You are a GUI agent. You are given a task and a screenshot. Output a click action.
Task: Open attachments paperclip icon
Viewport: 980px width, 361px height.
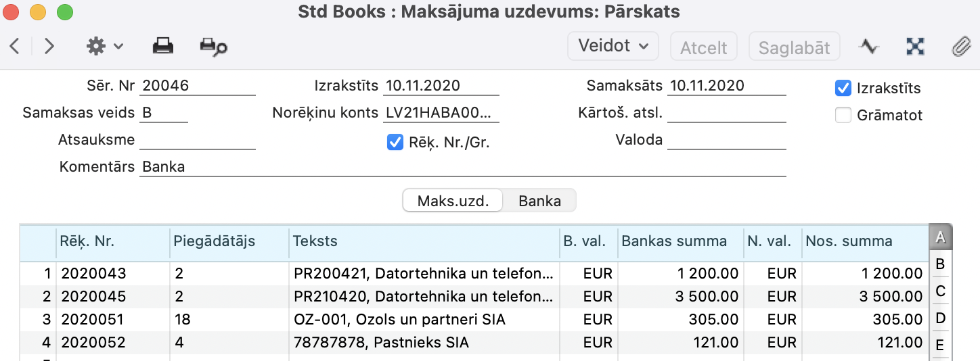[x=961, y=46]
